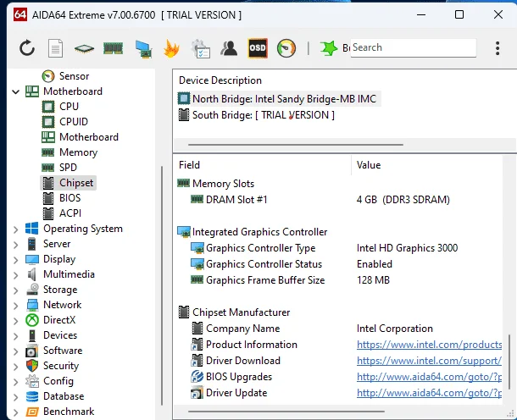Expand the Benchmark category

(x=15, y=412)
